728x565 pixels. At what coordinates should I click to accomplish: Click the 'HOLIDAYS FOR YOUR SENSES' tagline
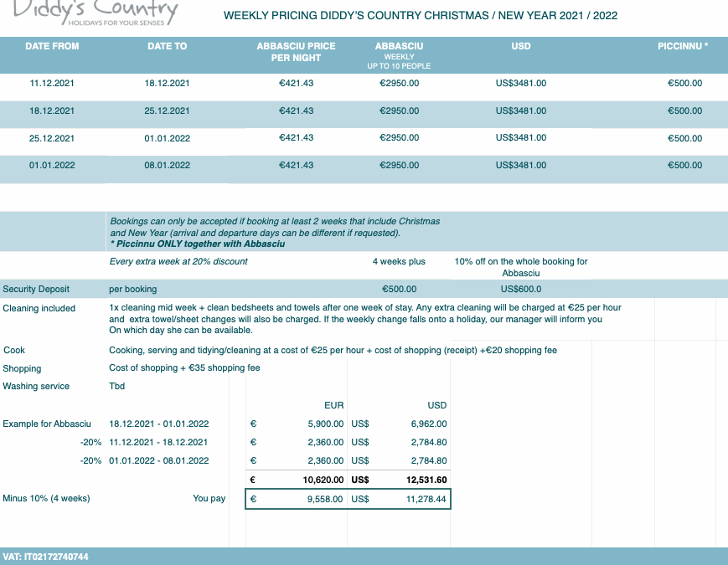click(x=116, y=23)
